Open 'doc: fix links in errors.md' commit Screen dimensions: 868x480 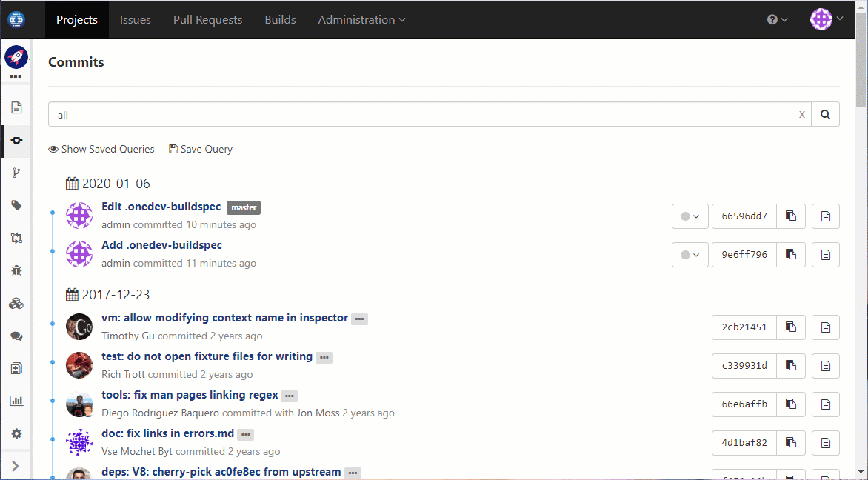point(167,433)
